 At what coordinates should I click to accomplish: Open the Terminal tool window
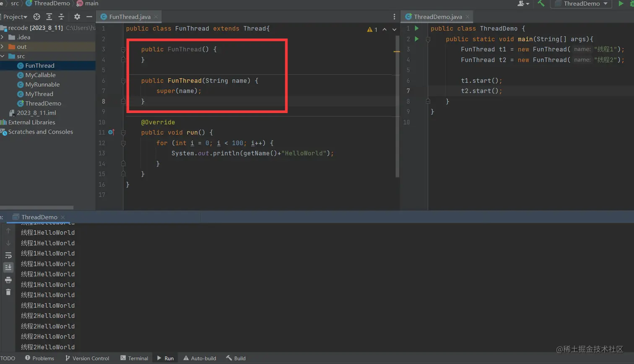pyautogui.click(x=134, y=358)
